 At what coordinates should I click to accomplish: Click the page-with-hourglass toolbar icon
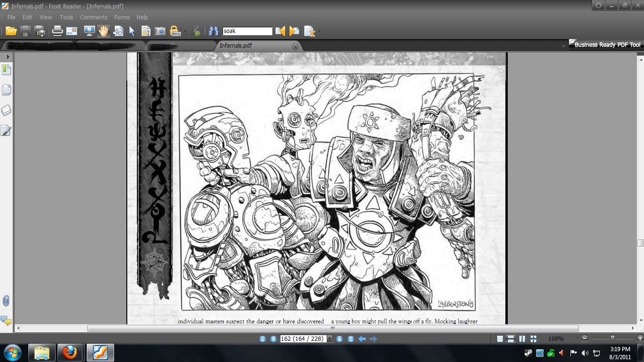point(309,31)
